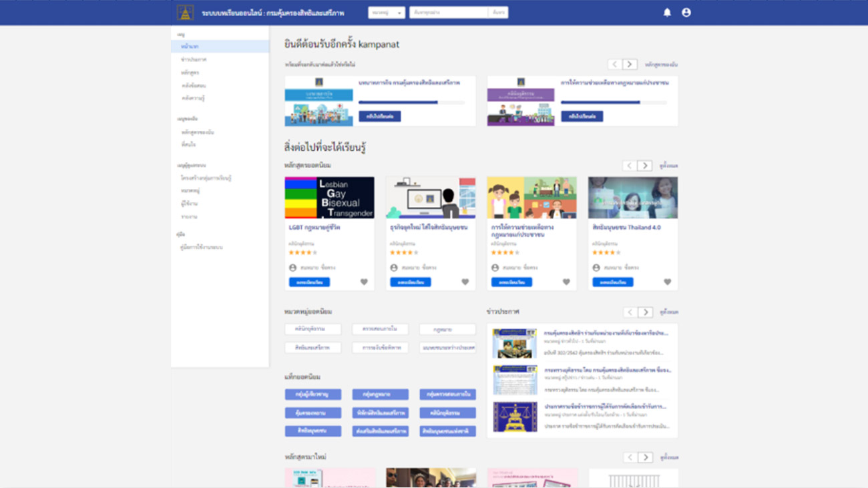Click the กฎหมาย popular category chip
868x488 pixels.
coord(447,329)
